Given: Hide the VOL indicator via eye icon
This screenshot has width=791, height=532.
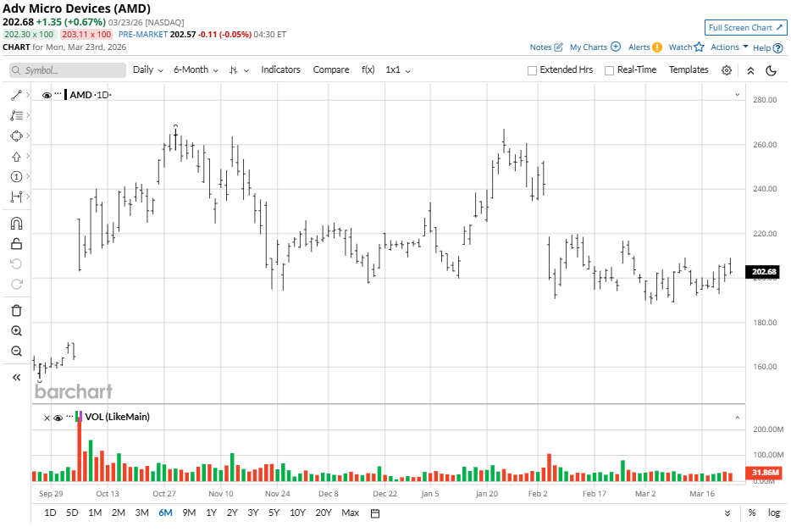Looking at the screenshot, I should coord(58,417).
